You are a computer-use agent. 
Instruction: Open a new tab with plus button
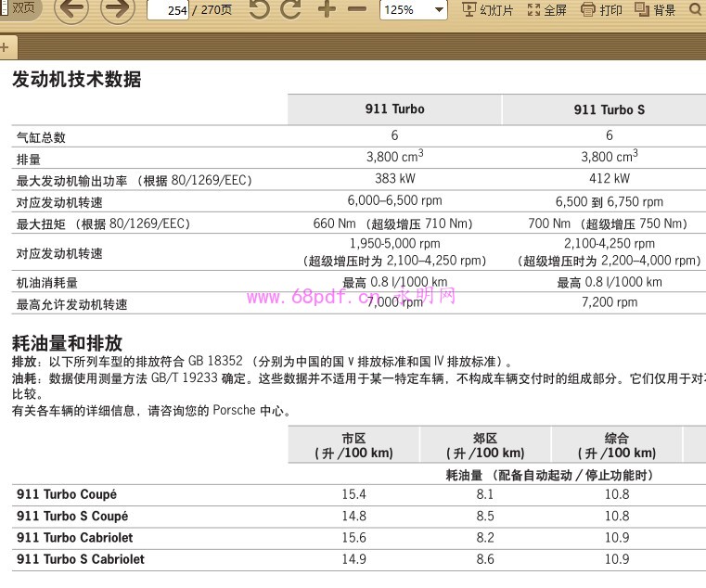[6, 46]
